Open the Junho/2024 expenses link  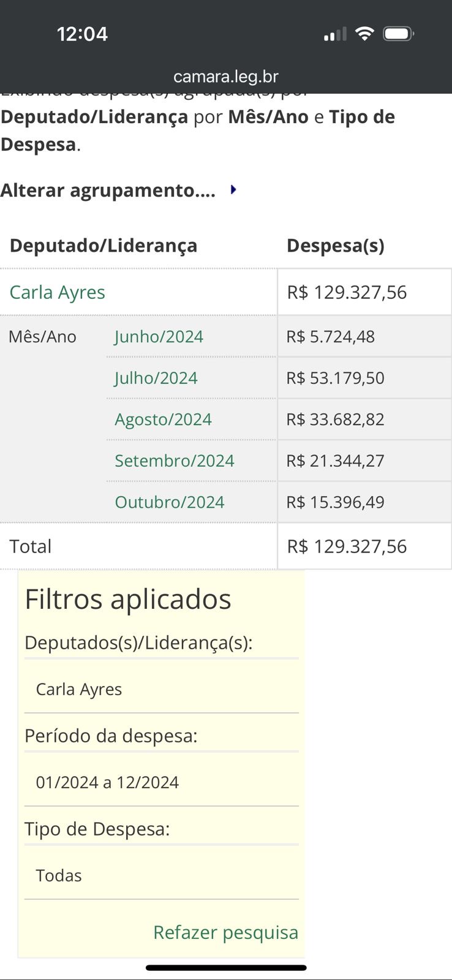pyautogui.click(x=159, y=336)
